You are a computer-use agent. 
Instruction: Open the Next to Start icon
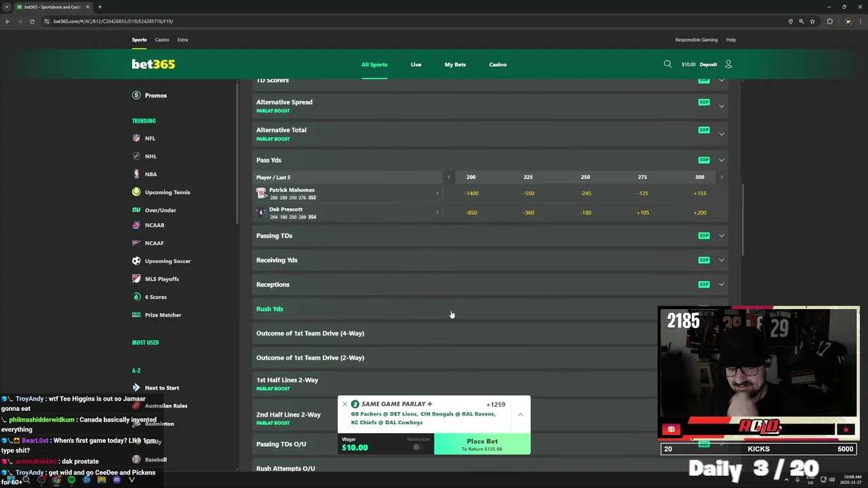[136, 388]
